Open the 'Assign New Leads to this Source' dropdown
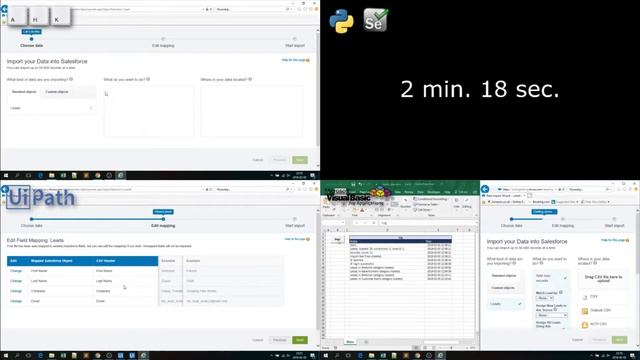Viewport: 640px width, 360px height. [x=552, y=315]
